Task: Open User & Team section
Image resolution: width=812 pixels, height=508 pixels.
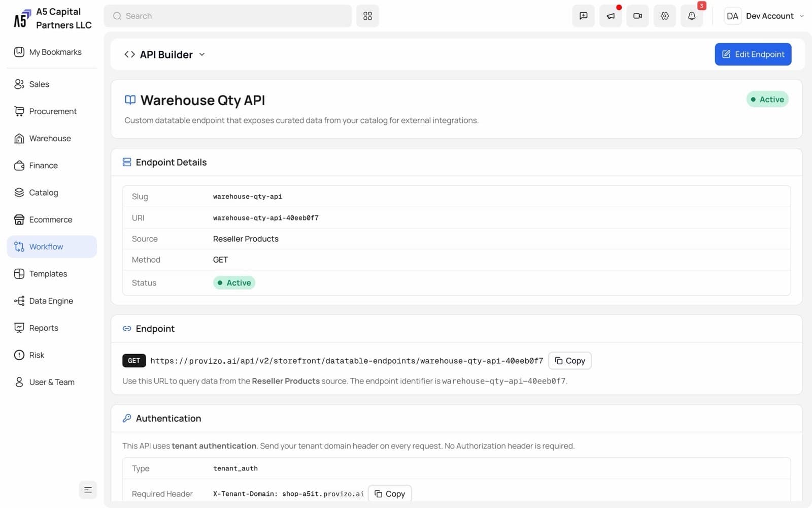Action: coord(52,382)
